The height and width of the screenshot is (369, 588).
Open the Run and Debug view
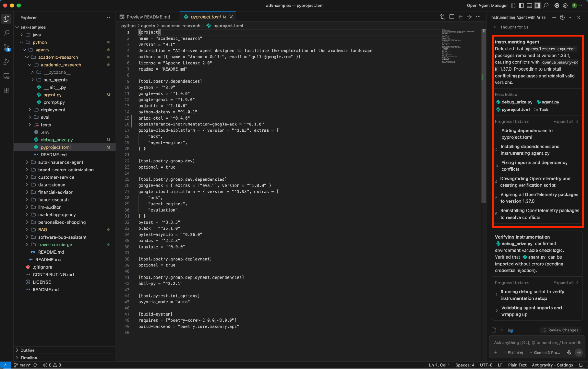6,62
